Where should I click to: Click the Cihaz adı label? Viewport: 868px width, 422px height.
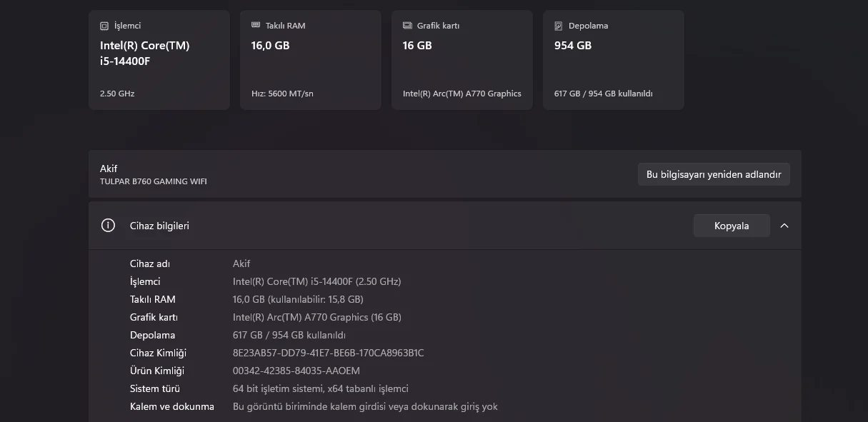[x=150, y=263]
